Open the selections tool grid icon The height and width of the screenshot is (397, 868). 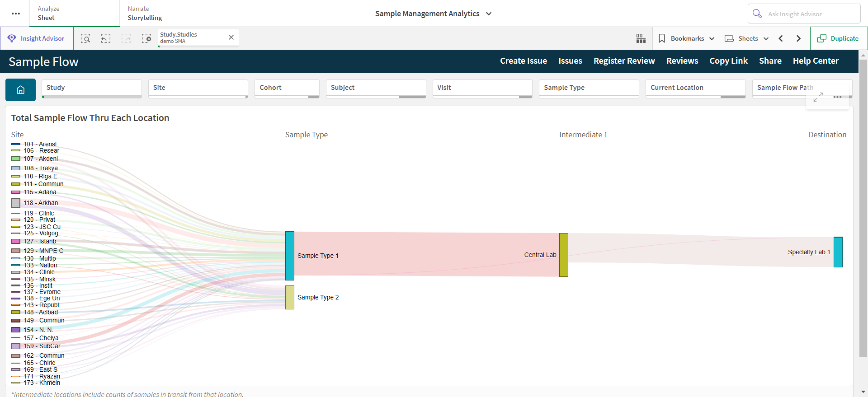pyautogui.click(x=641, y=38)
